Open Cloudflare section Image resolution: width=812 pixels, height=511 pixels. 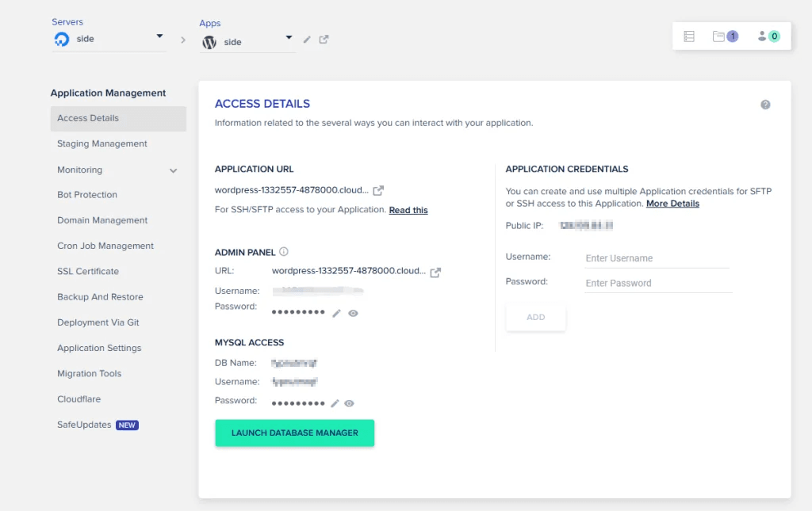[79, 399]
